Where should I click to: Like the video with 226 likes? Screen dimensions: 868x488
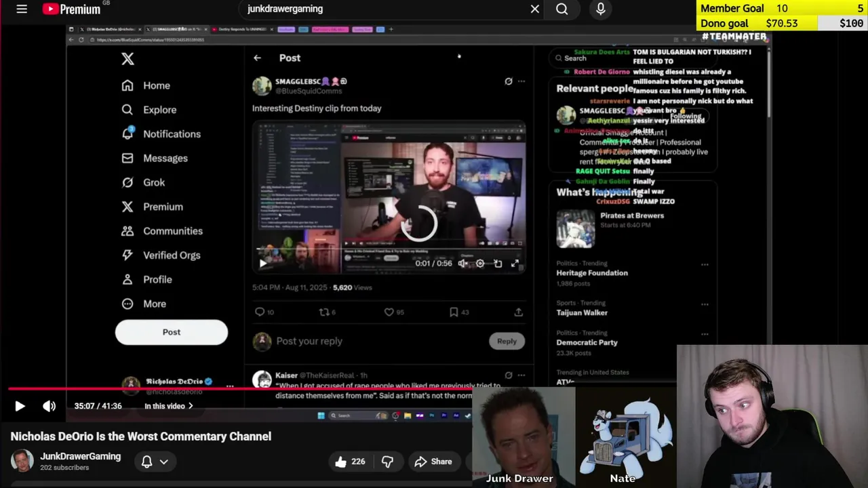click(350, 462)
